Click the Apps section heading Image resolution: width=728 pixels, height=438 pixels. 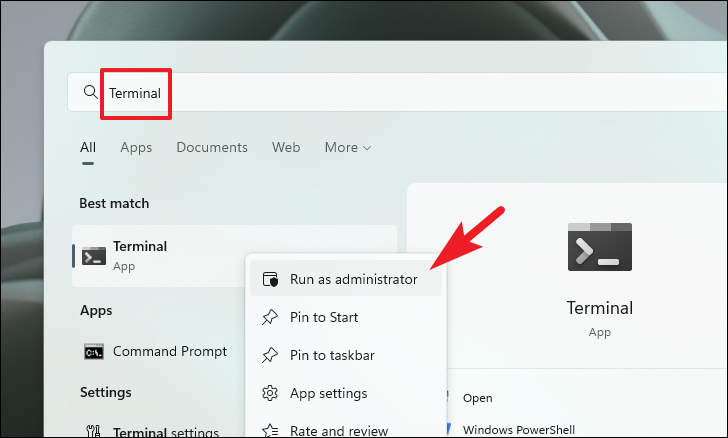(96, 310)
